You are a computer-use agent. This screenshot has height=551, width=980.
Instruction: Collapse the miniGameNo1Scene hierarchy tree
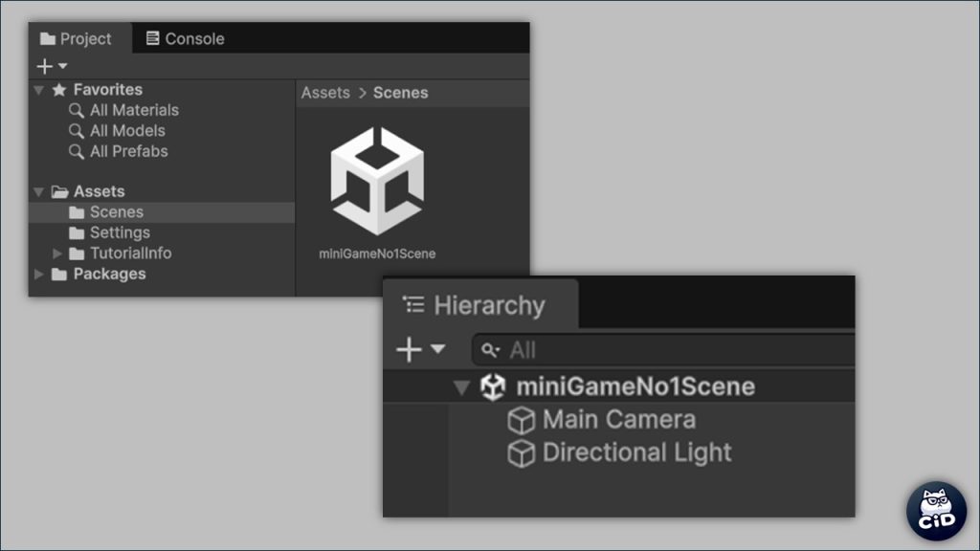pos(462,387)
